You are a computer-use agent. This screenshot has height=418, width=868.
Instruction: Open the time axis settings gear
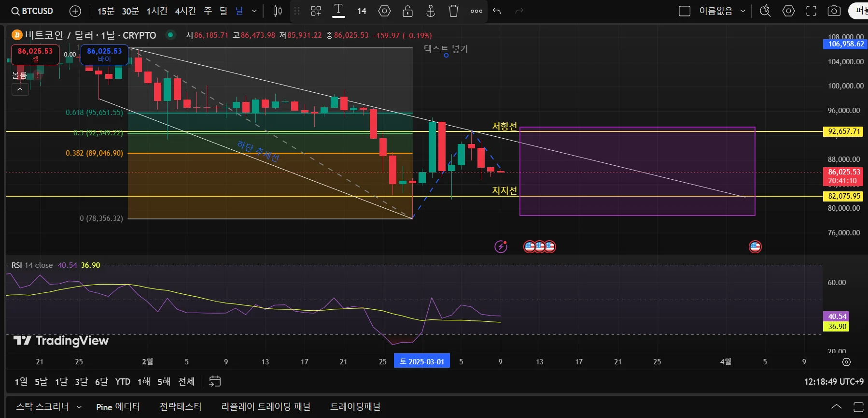pyautogui.click(x=846, y=362)
